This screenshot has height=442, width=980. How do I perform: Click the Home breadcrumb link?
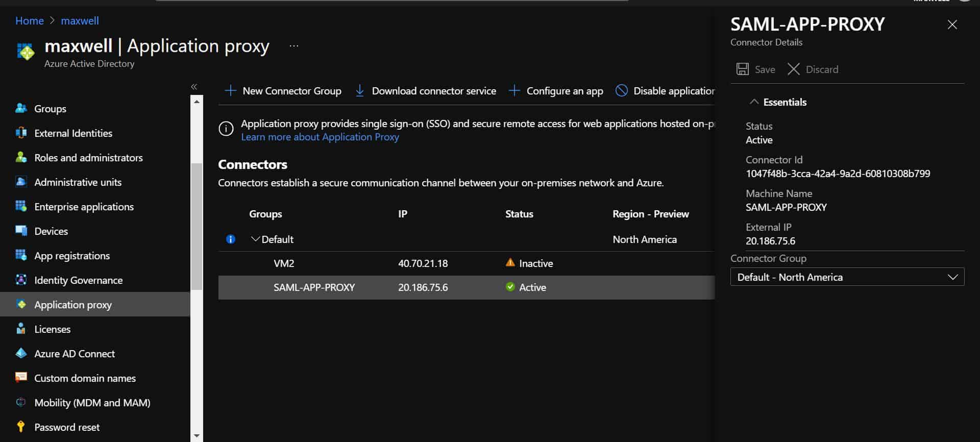pos(30,20)
